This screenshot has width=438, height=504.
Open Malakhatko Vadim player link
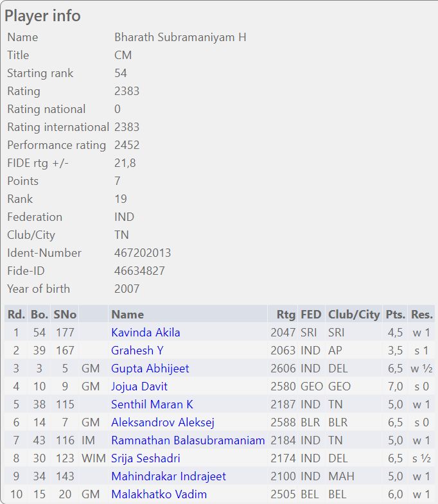[159, 494]
